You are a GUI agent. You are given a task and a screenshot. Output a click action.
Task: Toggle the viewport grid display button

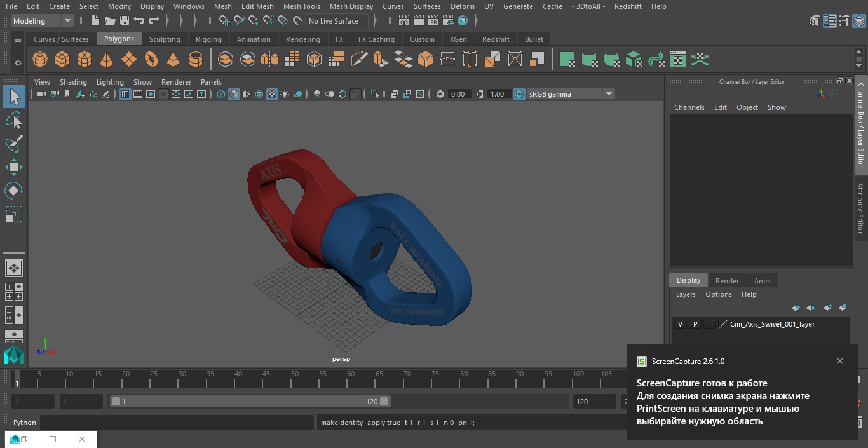tap(125, 94)
